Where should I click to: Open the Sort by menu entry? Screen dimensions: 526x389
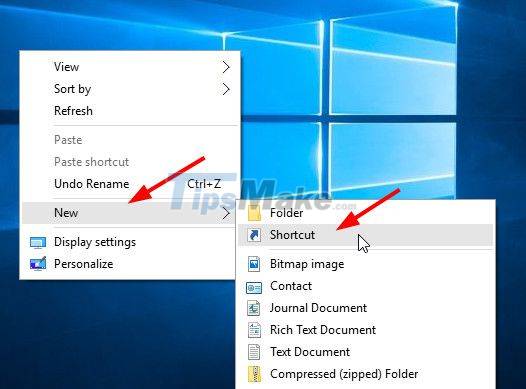[130, 89]
